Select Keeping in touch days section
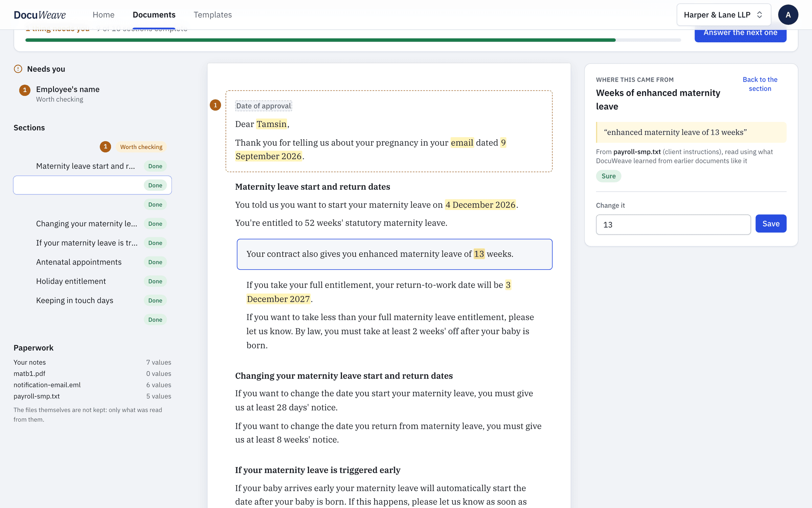812x508 pixels. (x=92, y=300)
